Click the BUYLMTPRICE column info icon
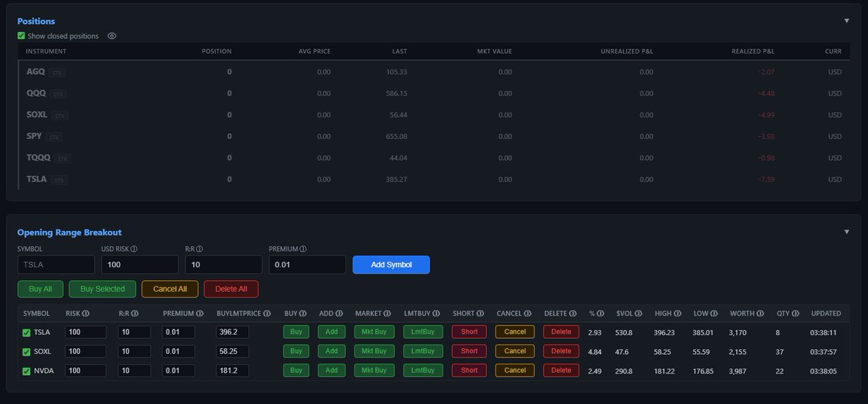 click(268, 313)
